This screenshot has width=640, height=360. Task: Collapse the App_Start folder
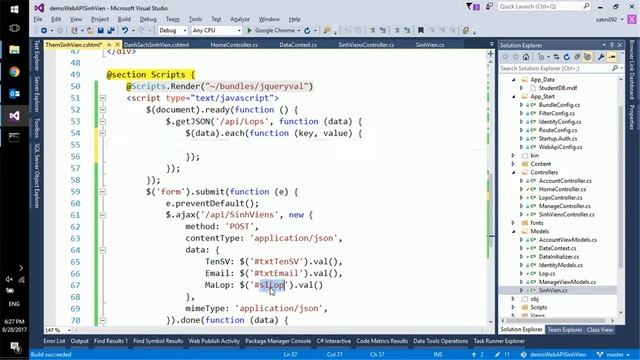point(514,97)
